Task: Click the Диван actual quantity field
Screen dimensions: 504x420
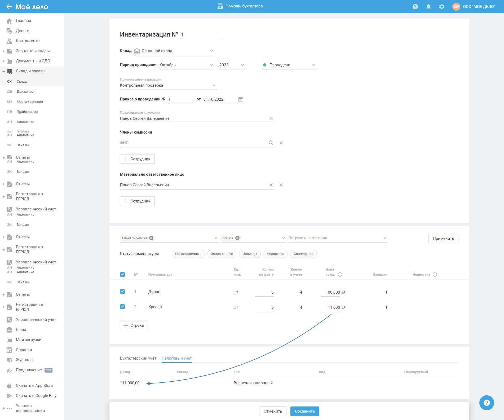Action: pyautogui.click(x=264, y=292)
